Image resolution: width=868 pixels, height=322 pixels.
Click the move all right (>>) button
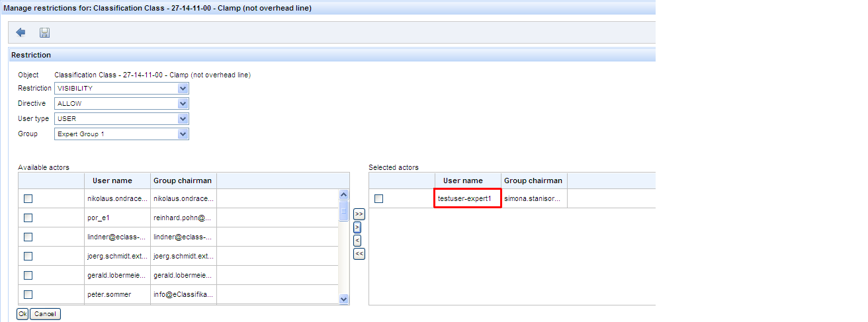[359, 214]
